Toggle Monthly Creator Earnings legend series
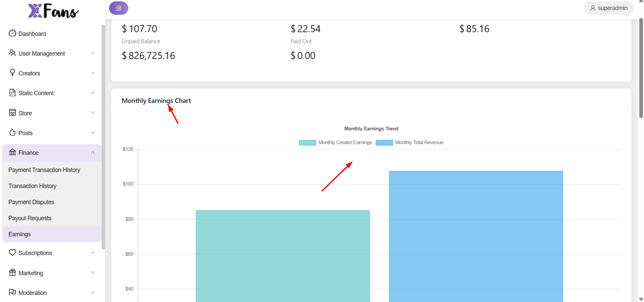The image size is (644, 302). point(335,142)
